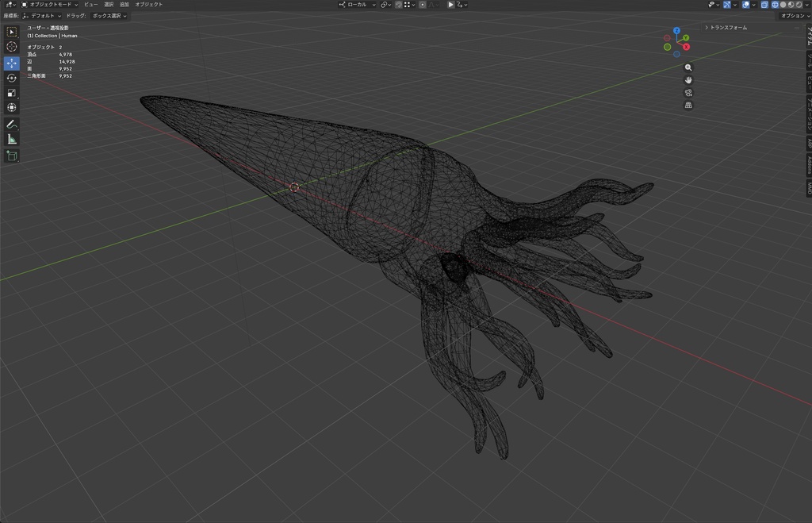Toggle viewport gizmos visibility

point(727,5)
